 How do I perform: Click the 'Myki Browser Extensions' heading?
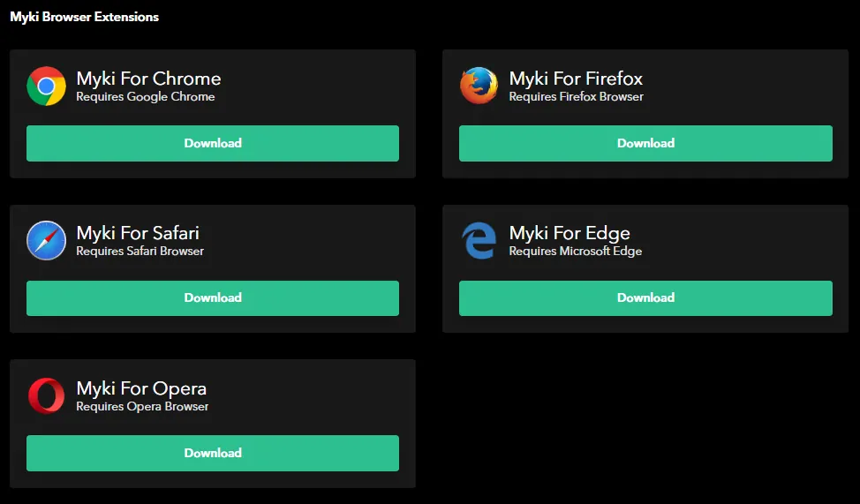[x=85, y=17]
